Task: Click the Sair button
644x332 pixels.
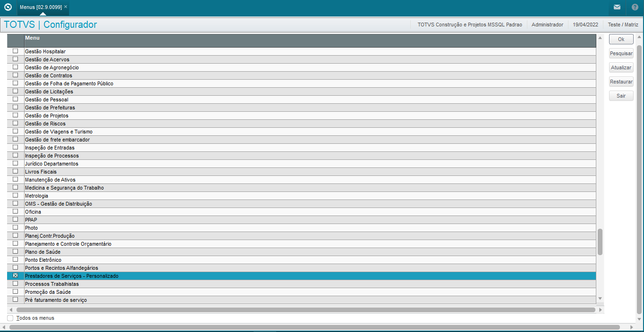Action: point(621,96)
